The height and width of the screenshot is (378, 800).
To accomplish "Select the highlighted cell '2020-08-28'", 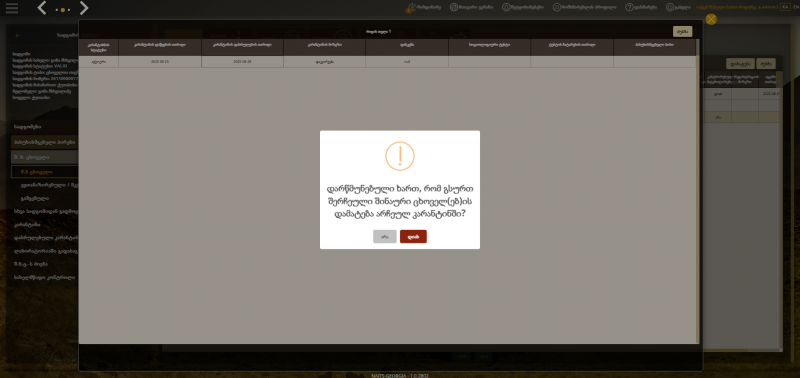I will [242, 62].
